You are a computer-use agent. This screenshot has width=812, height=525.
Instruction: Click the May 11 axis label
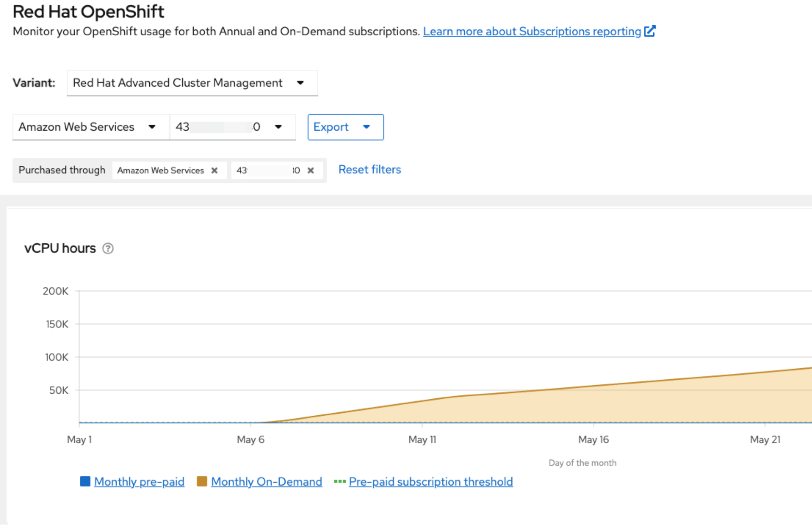(x=422, y=439)
